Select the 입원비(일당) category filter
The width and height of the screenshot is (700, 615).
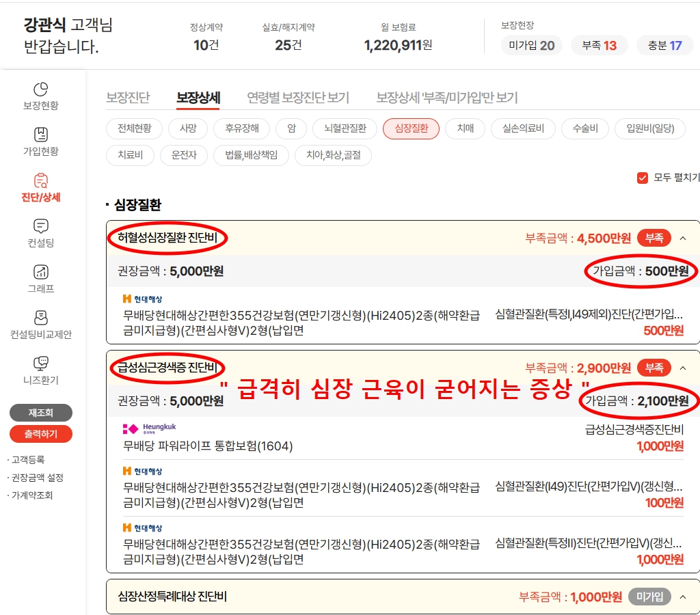[650, 128]
